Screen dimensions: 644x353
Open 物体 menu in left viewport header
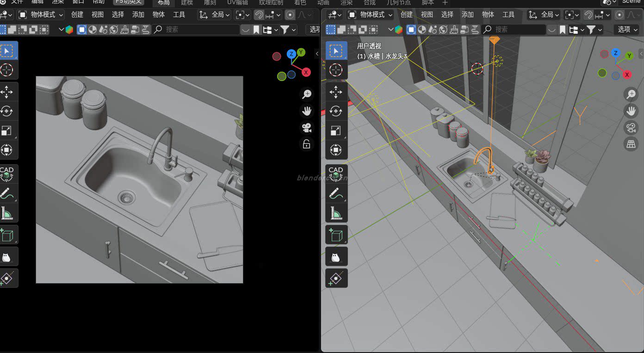[x=159, y=15]
